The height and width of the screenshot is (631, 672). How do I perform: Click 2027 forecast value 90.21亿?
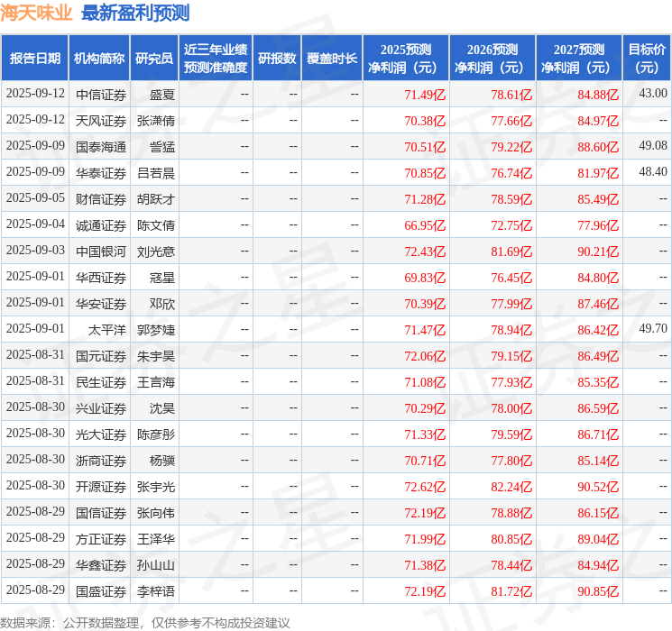[598, 251]
